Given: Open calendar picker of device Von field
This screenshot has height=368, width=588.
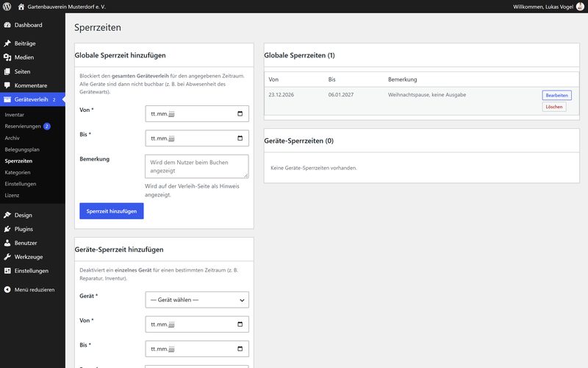Looking at the screenshot, I should click(240, 325).
